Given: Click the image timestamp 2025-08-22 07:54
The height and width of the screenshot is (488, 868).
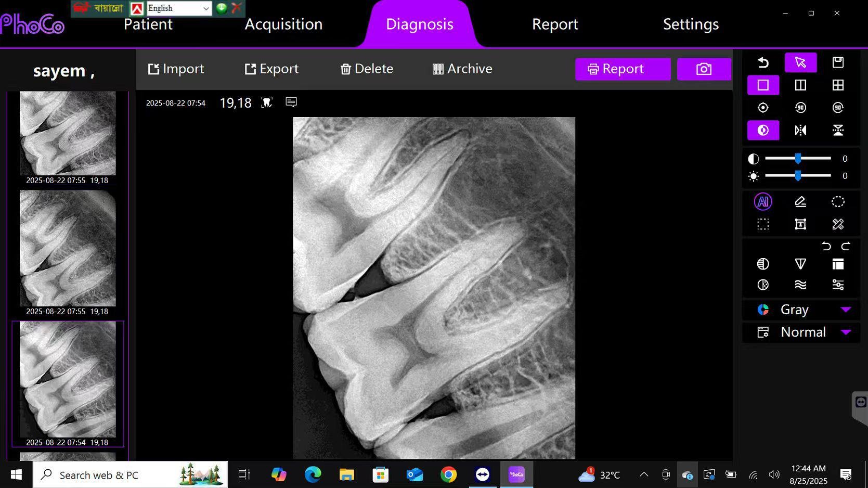Looking at the screenshot, I should [x=175, y=103].
